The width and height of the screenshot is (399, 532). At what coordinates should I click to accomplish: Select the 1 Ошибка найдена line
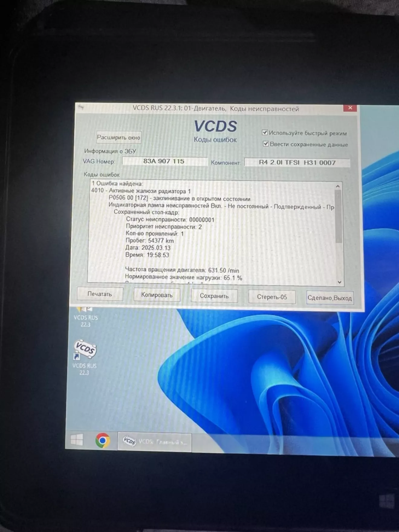pyautogui.click(x=117, y=183)
